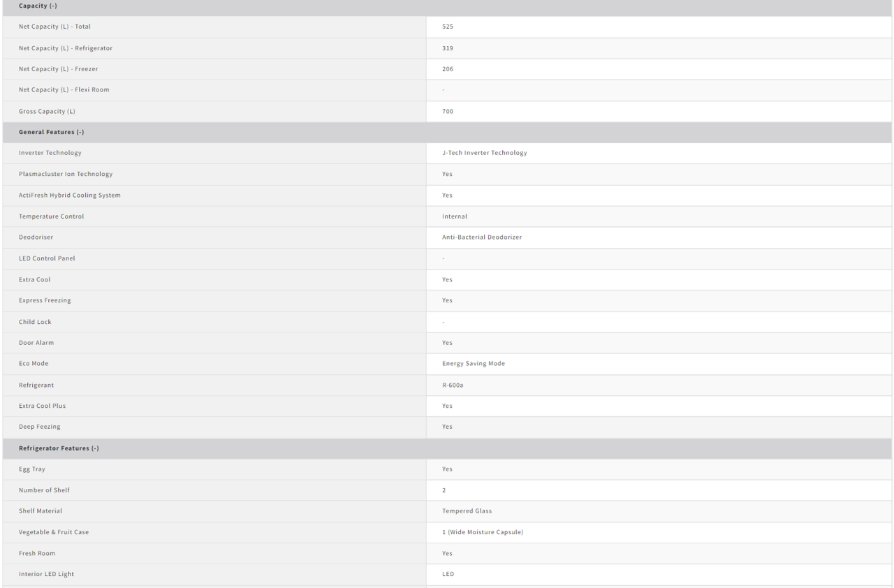Select the Anti-Bacterial Deodorizer value
The width and height of the screenshot is (894, 588).
coord(481,237)
